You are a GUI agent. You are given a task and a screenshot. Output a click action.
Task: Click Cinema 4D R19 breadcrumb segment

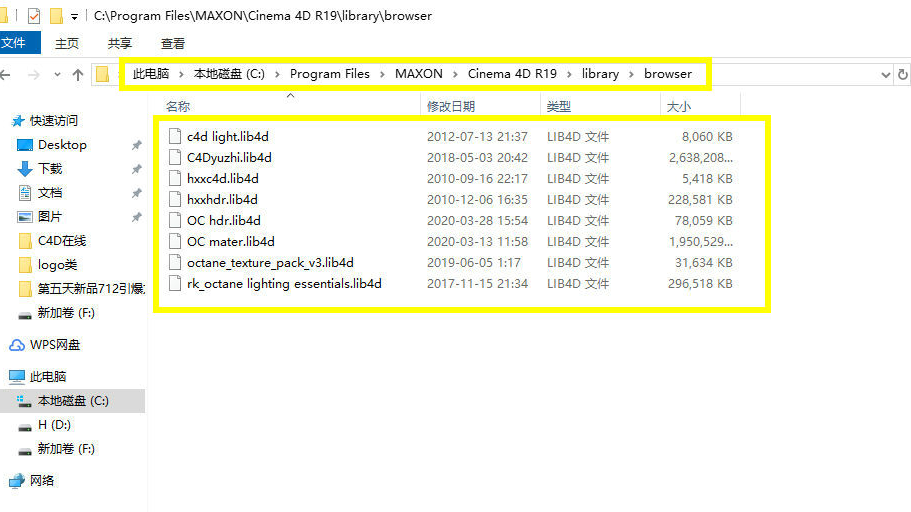[512, 74]
